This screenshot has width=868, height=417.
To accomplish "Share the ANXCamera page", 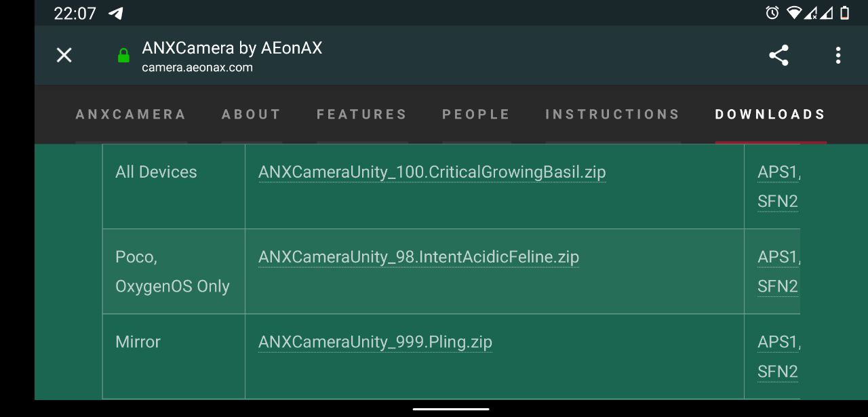I will (778, 55).
